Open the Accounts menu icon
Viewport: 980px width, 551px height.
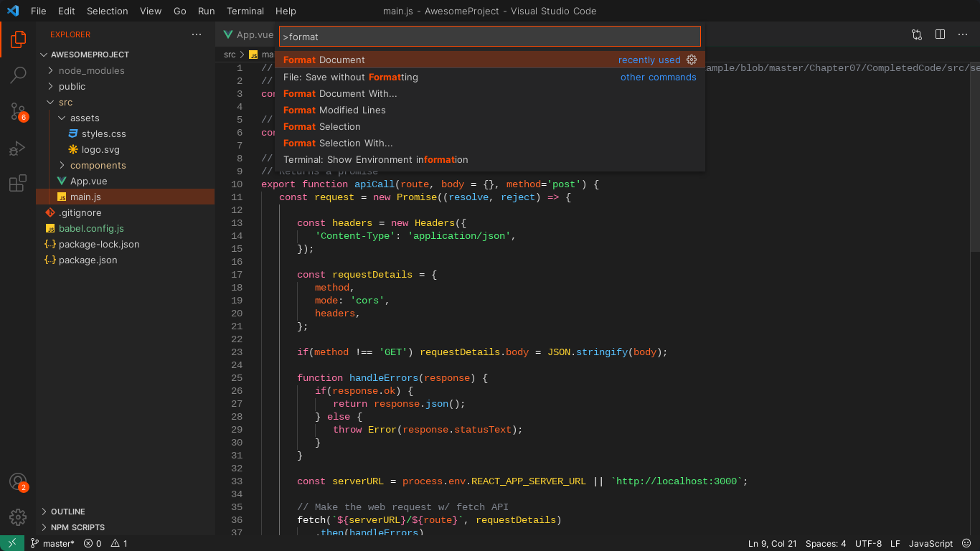(x=18, y=482)
